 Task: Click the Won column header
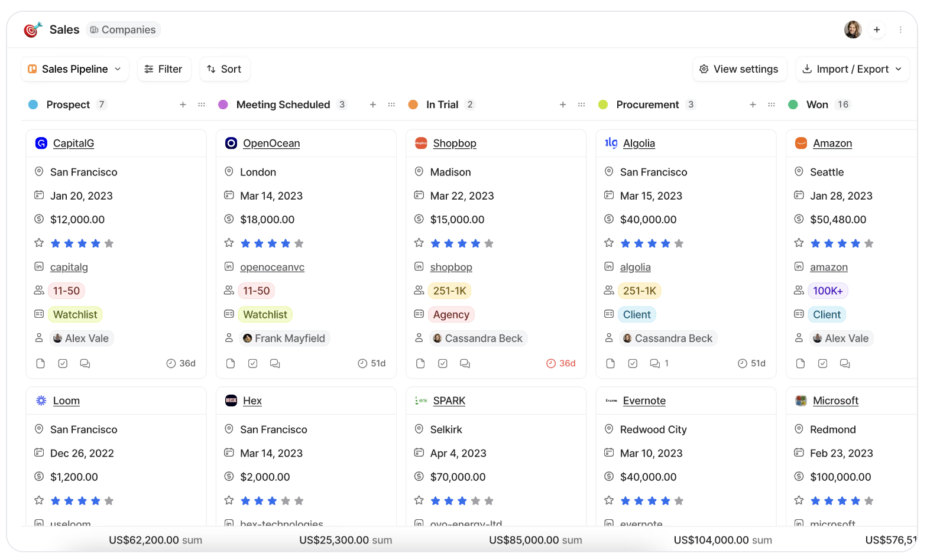click(817, 105)
